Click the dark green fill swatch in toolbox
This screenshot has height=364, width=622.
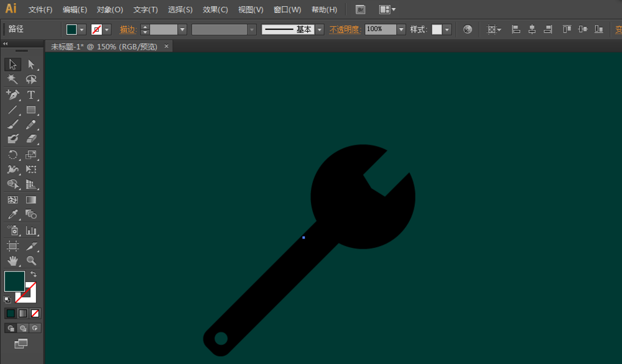point(14,281)
